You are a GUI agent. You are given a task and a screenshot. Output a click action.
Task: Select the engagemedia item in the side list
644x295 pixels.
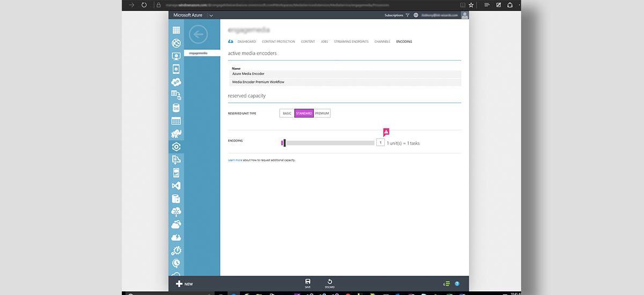(x=202, y=53)
